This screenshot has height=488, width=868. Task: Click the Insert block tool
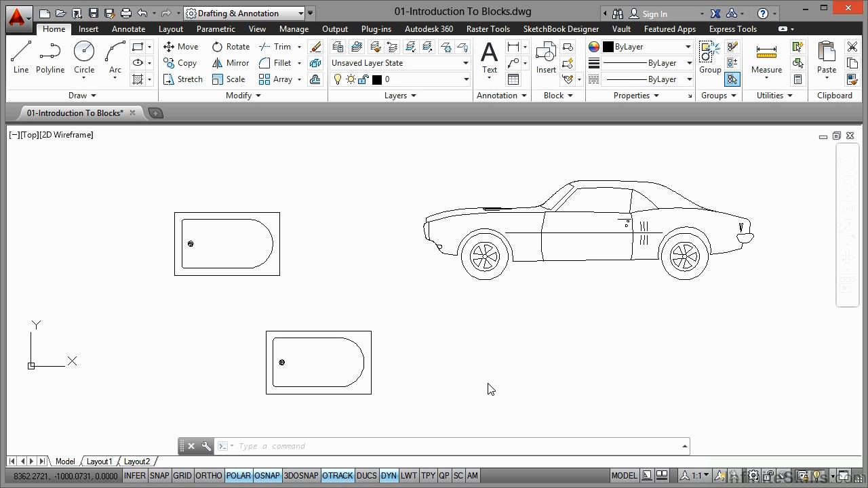(546, 58)
